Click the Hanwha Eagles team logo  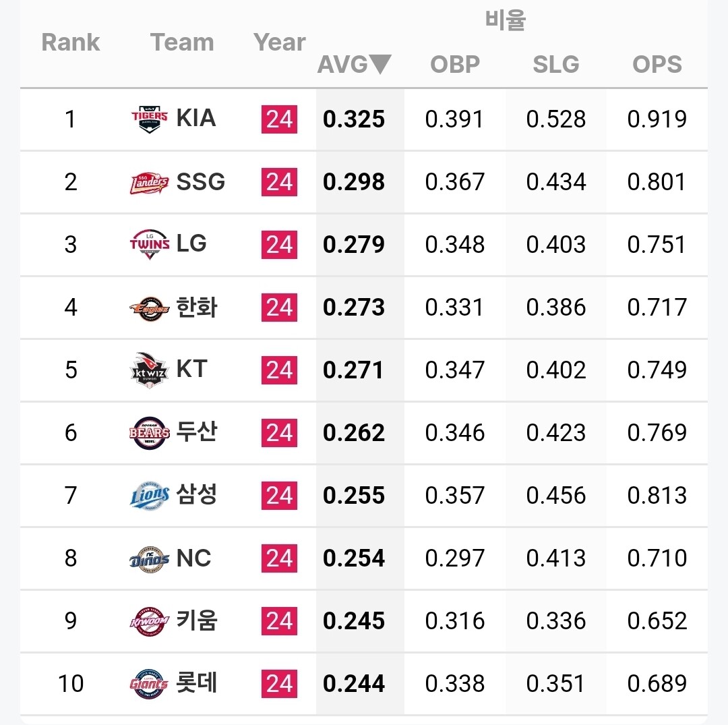(149, 308)
